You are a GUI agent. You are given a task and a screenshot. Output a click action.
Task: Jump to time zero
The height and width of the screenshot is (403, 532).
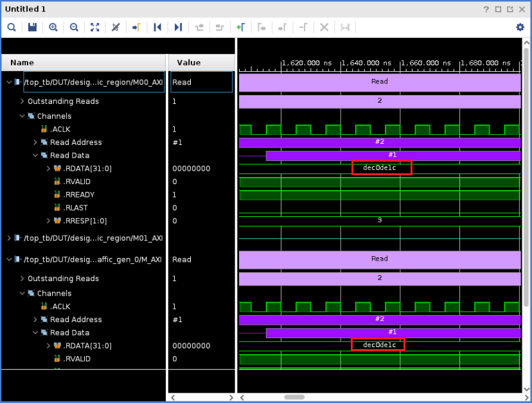pos(157,27)
